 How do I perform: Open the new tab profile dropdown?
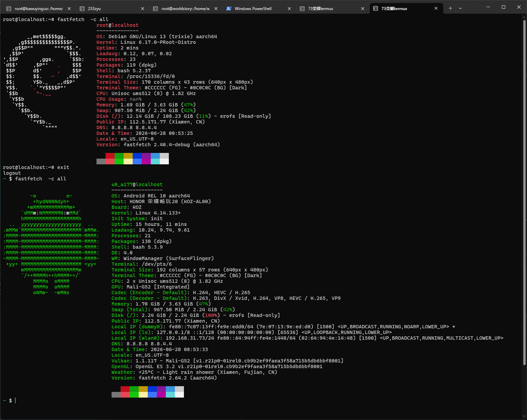[460, 8]
